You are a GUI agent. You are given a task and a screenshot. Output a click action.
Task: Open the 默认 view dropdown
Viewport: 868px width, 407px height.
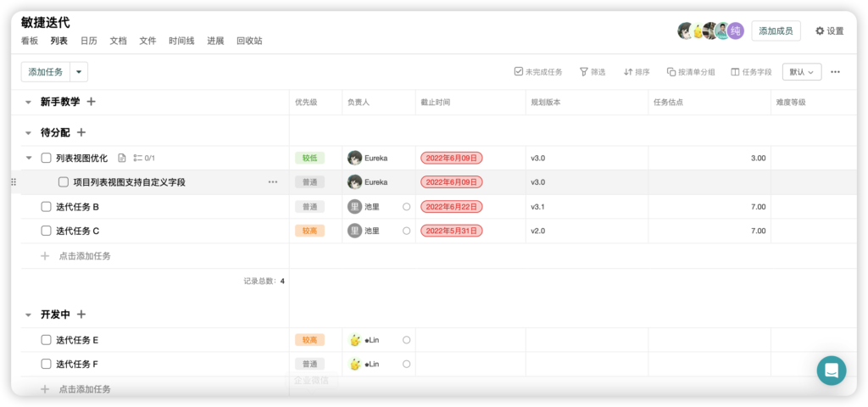(802, 72)
